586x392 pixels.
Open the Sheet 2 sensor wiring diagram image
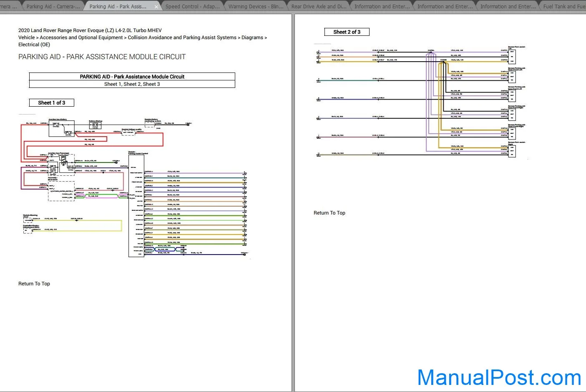[x=420, y=102]
